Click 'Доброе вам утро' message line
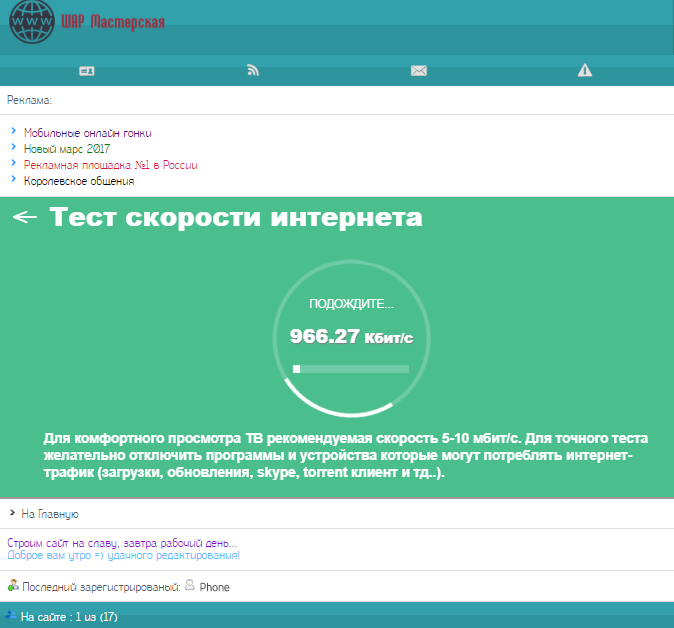The image size is (674, 628). [x=123, y=555]
